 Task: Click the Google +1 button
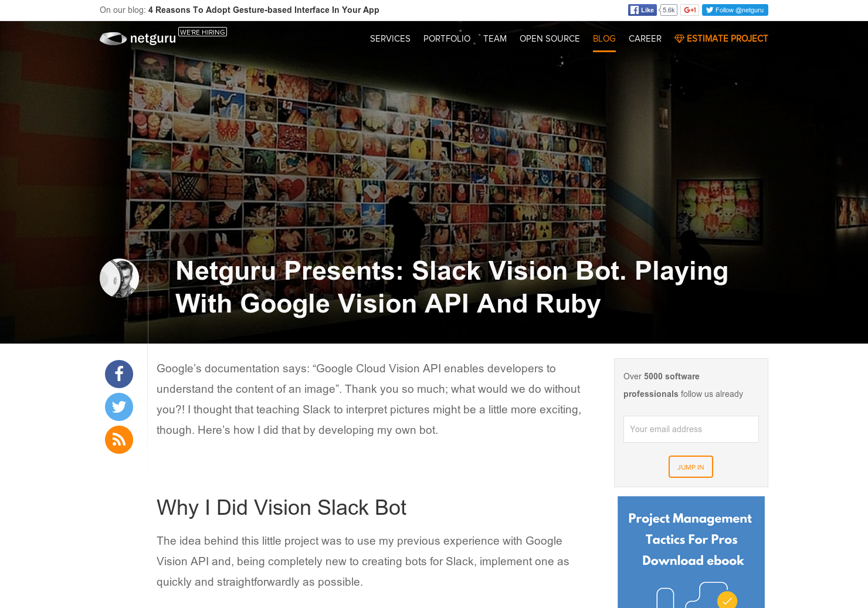point(690,10)
